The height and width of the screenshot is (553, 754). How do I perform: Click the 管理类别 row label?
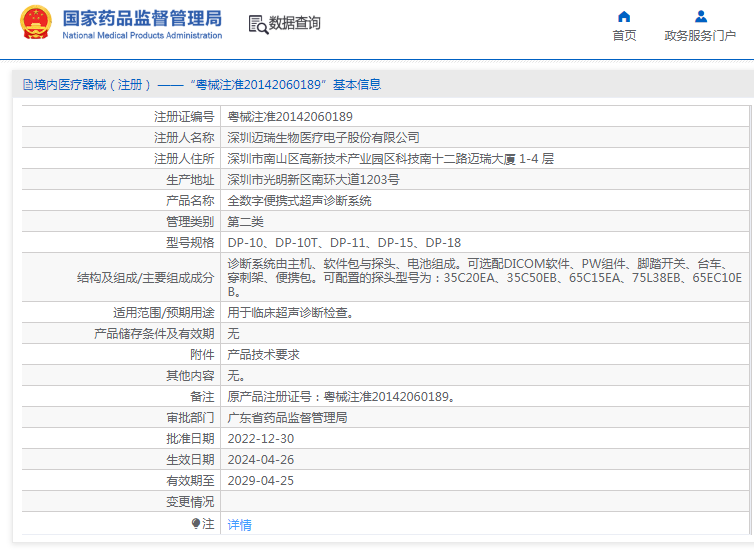coord(190,222)
